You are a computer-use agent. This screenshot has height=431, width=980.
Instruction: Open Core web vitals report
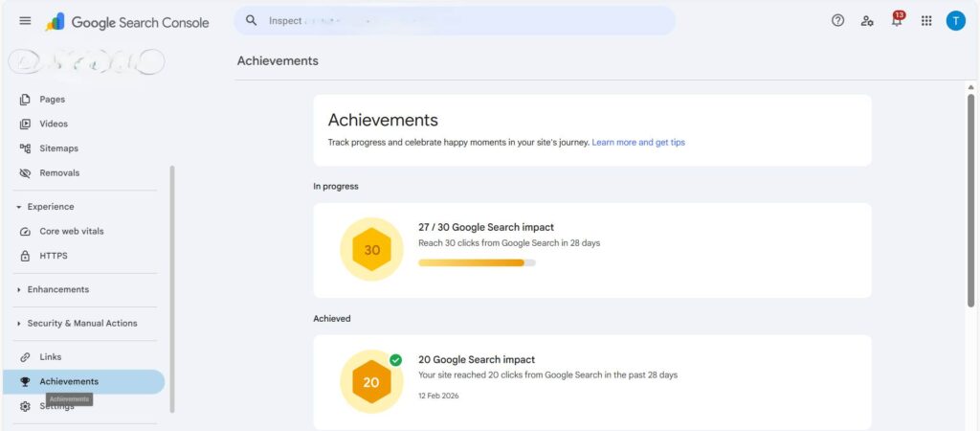[x=72, y=231]
